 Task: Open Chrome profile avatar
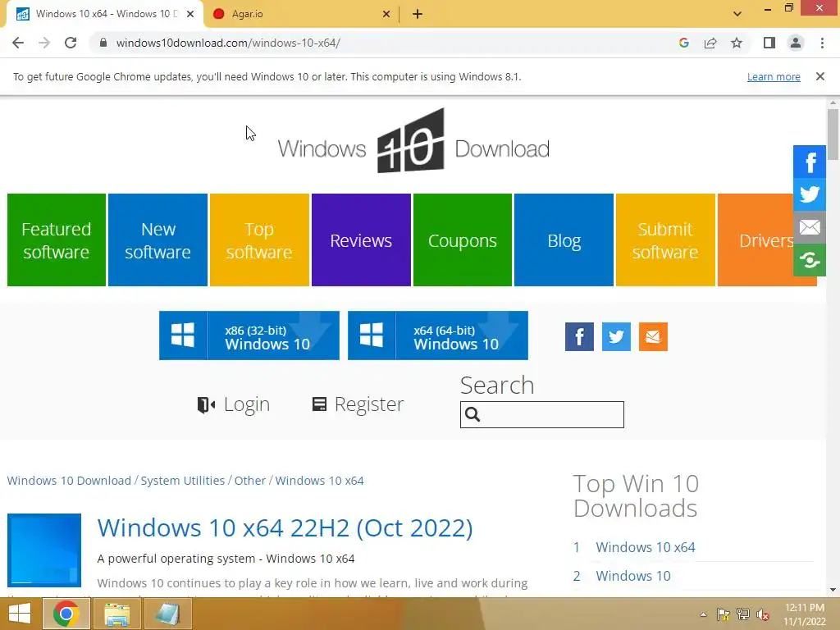pos(796,43)
